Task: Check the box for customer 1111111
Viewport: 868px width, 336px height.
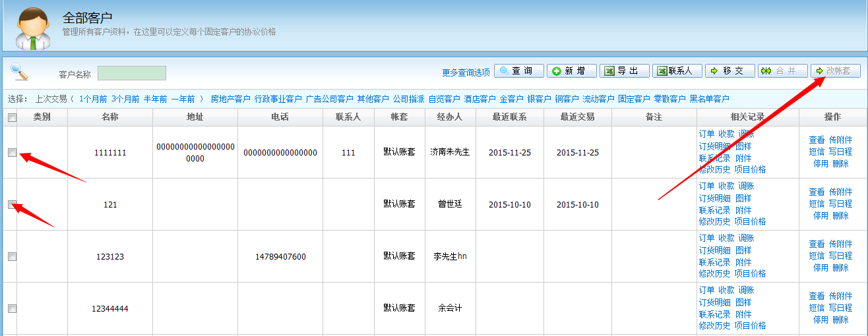Action: [12, 152]
